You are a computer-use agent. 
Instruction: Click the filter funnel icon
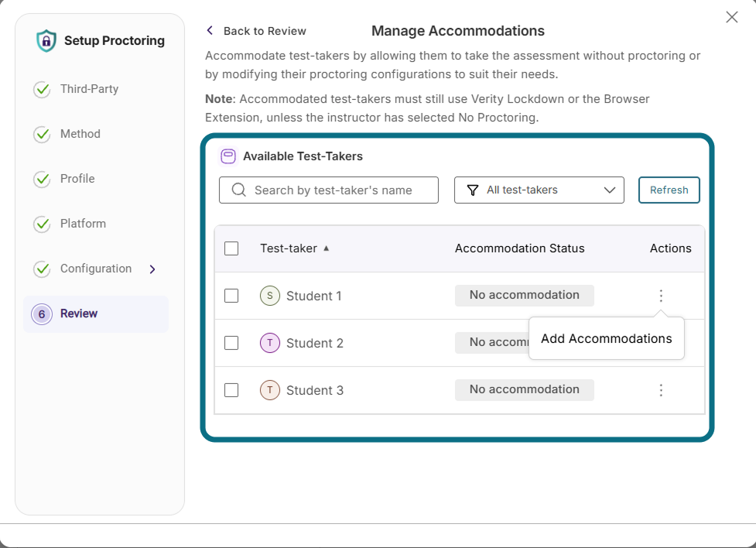[x=473, y=190]
